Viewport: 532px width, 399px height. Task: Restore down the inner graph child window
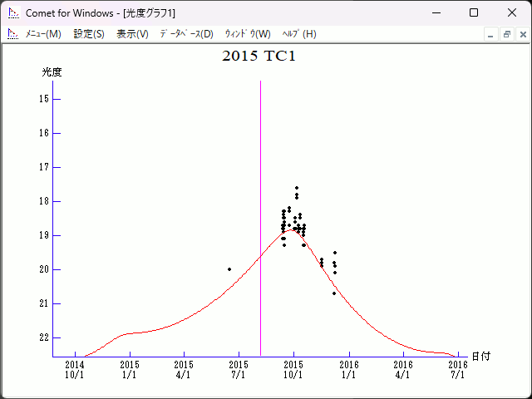pos(507,34)
